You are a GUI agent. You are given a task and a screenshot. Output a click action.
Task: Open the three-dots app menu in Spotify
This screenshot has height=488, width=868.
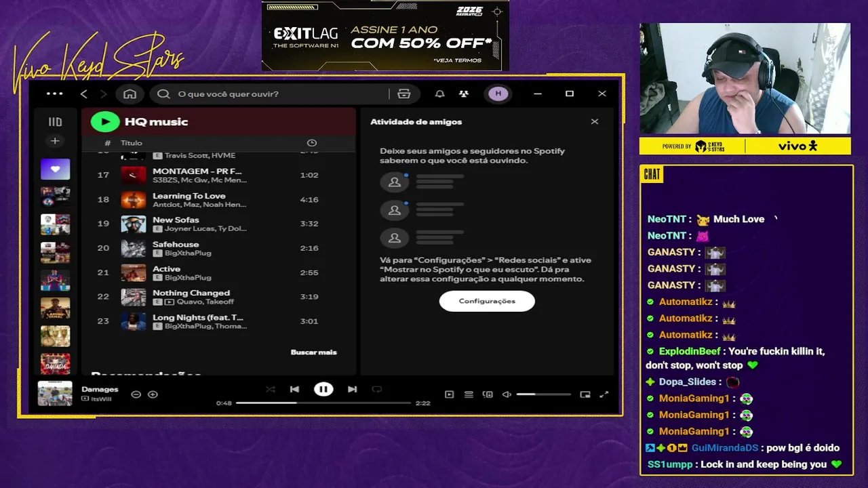coord(55,94)
